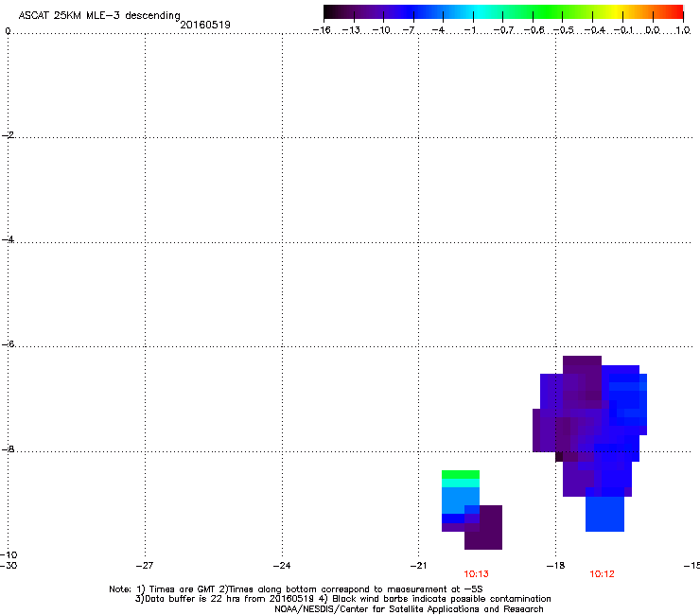Viewport: 700px width, 615px height.
Task: Click the red pass time 10:12
Action: tap(602, 574)
